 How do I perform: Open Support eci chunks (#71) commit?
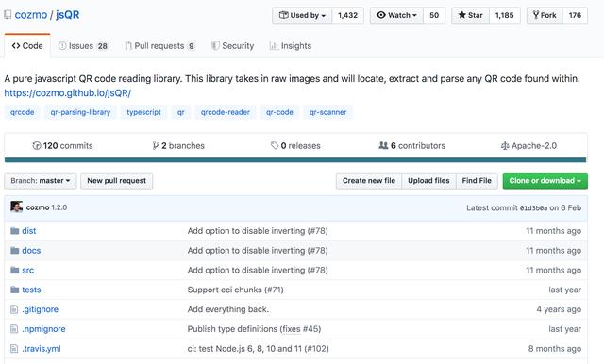pyautogui.click(x=235, y=290)
